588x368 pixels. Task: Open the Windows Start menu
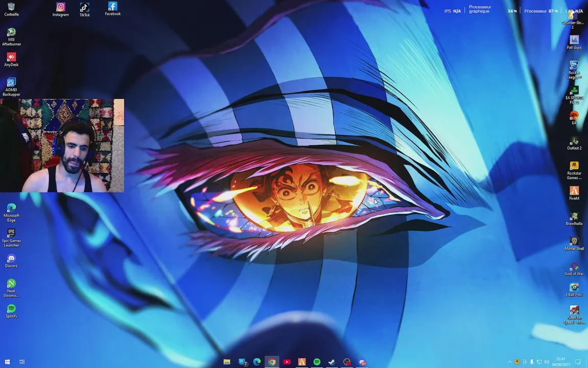pyautogui.click(x=7, y=362)
